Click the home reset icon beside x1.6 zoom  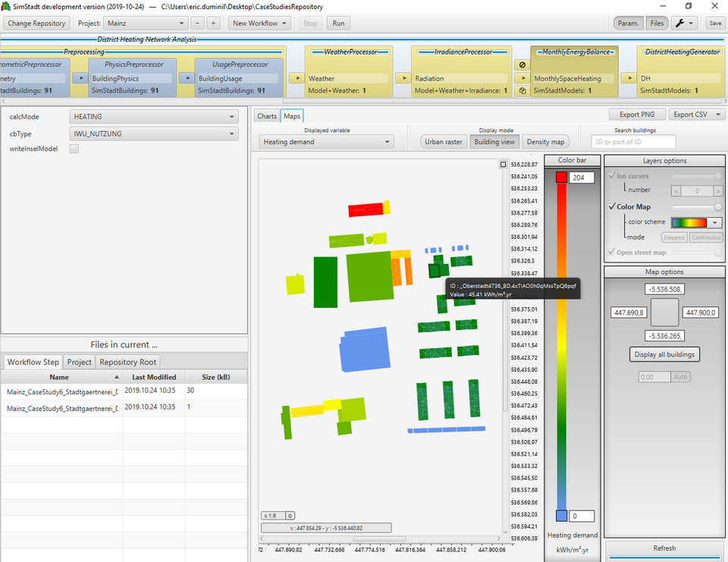click(x=290, y=515)
